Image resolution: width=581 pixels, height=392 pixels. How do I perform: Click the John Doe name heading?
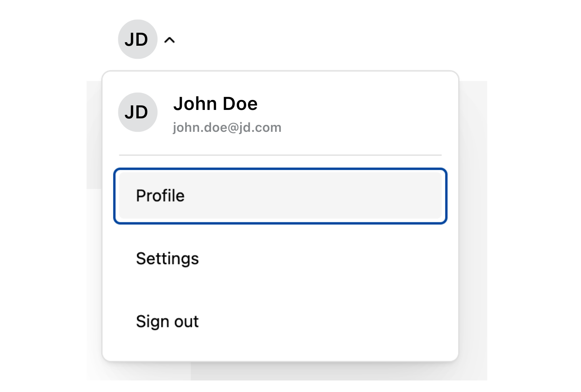215,104
